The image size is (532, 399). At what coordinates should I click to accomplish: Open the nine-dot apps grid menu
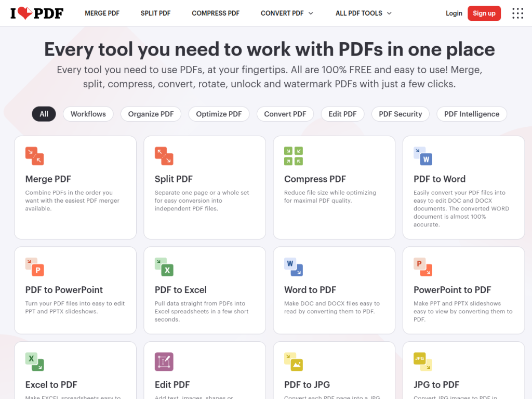[517, 13]
